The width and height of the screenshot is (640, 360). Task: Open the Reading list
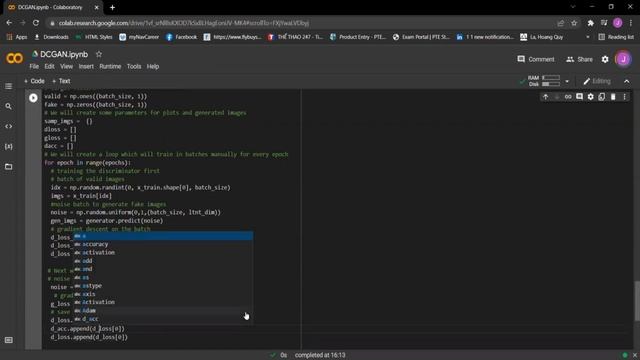[616, 37]
